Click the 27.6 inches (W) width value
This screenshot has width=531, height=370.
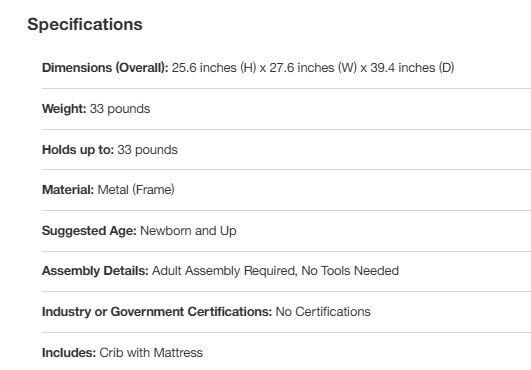click(313, 68)
